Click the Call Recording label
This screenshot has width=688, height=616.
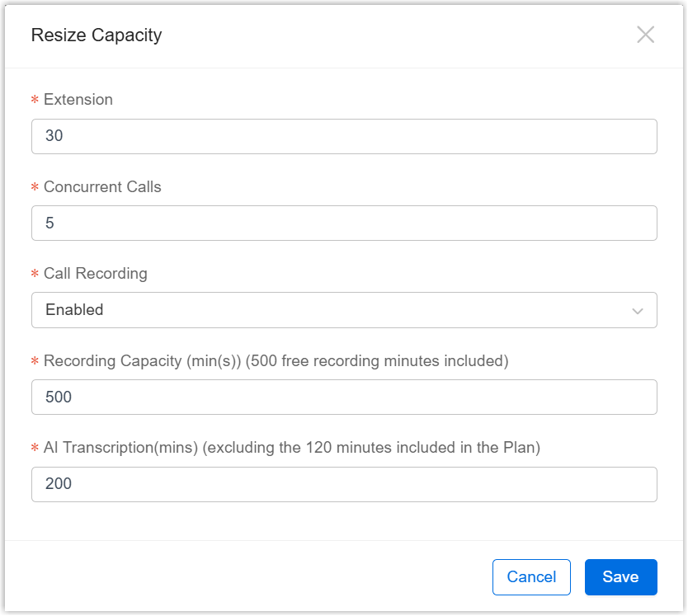[95, 274]
